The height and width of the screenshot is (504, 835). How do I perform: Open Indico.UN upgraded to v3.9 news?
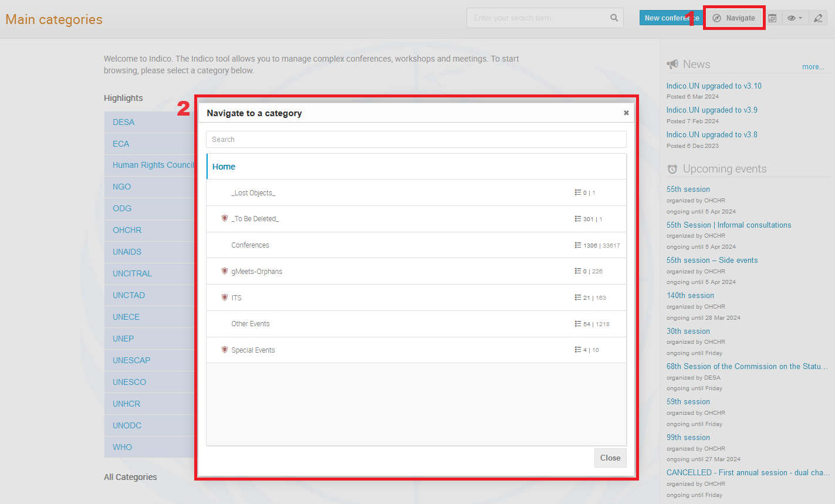pos(712,110)
